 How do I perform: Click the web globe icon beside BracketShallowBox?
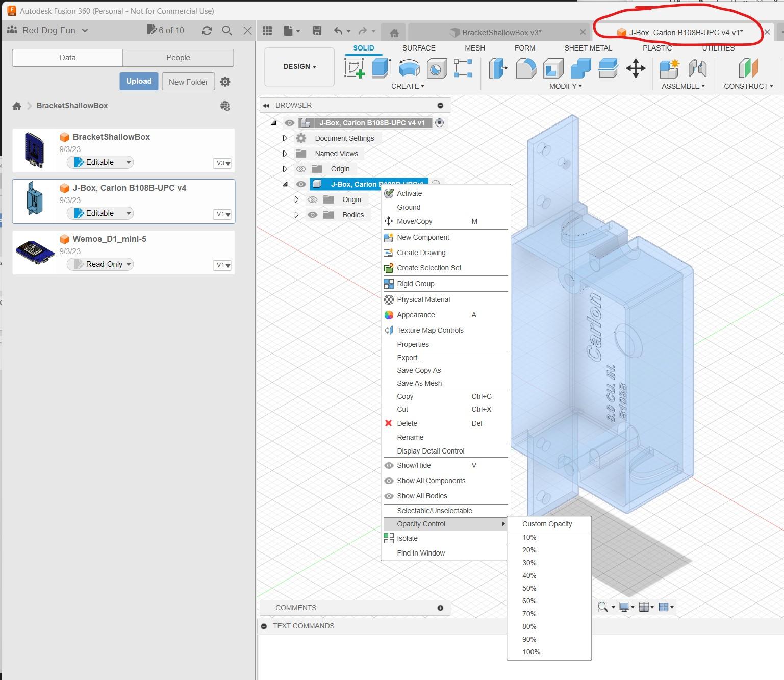pos(225,106)
